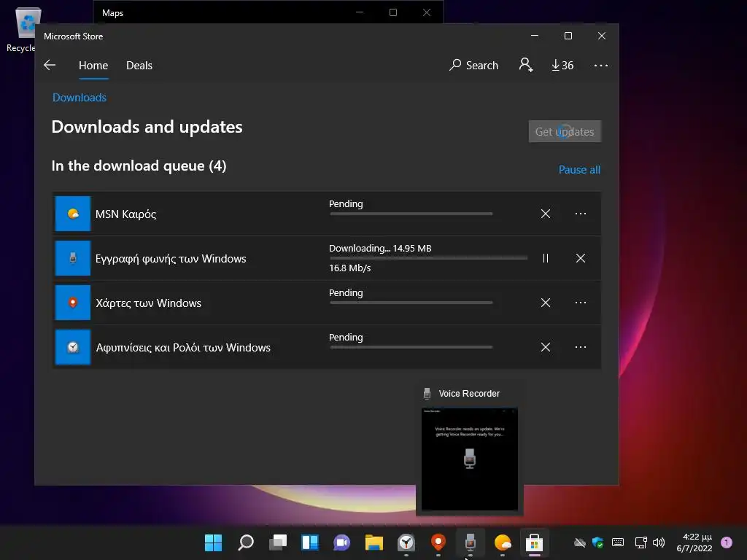Open the Home tab in Microsoft Store
The image size is (747, 560).
click(x=93, y=65)
